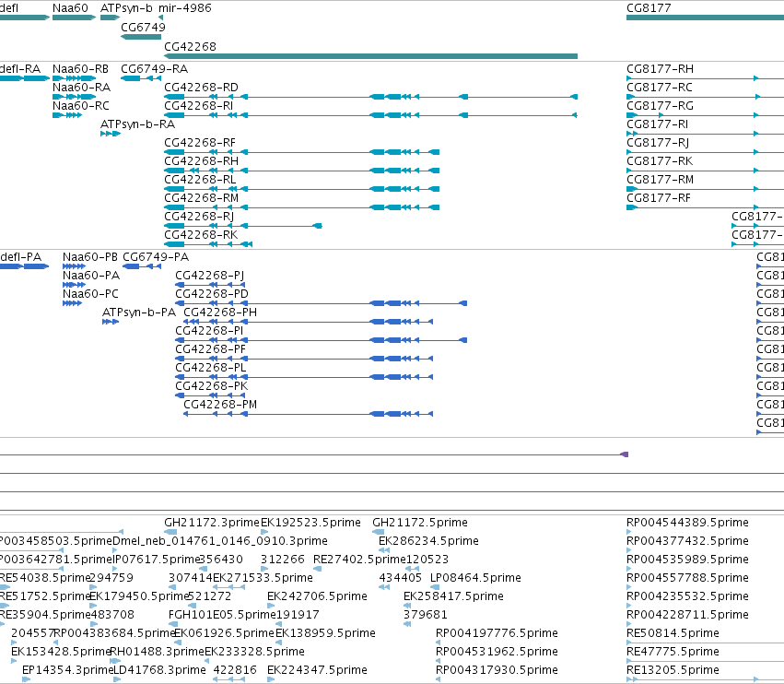Click the CG8177 gene span bar
Viewport: 784px width, 684px height.
(705, 18)
